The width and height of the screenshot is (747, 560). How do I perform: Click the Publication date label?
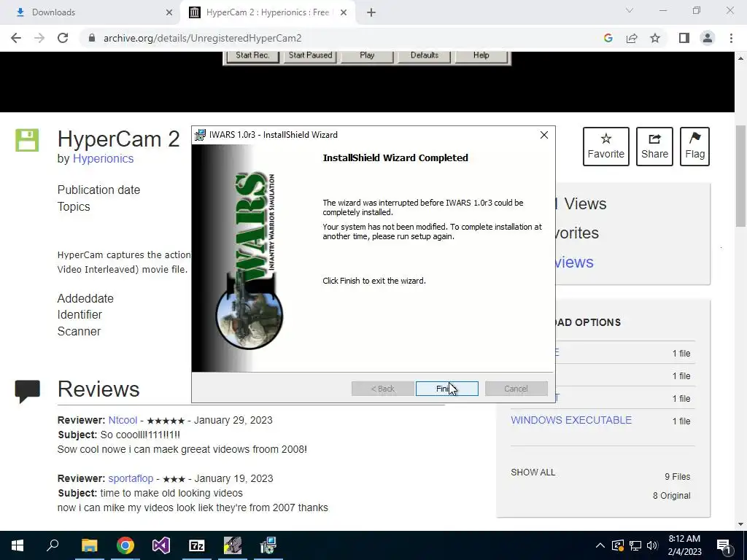click(98, 190)
